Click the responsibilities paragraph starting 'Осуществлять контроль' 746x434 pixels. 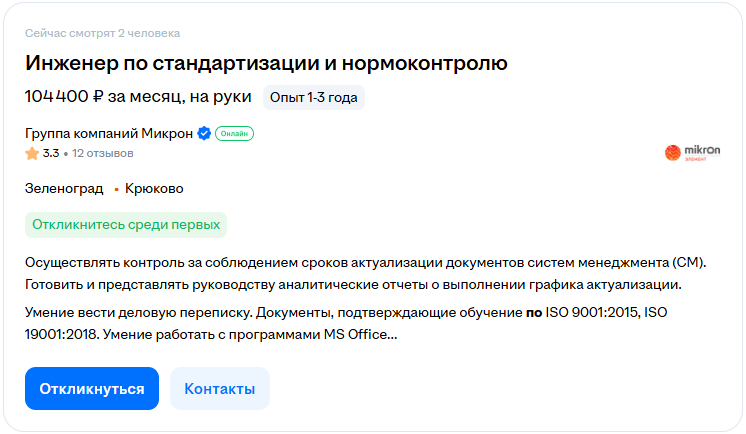click(366, 272)
